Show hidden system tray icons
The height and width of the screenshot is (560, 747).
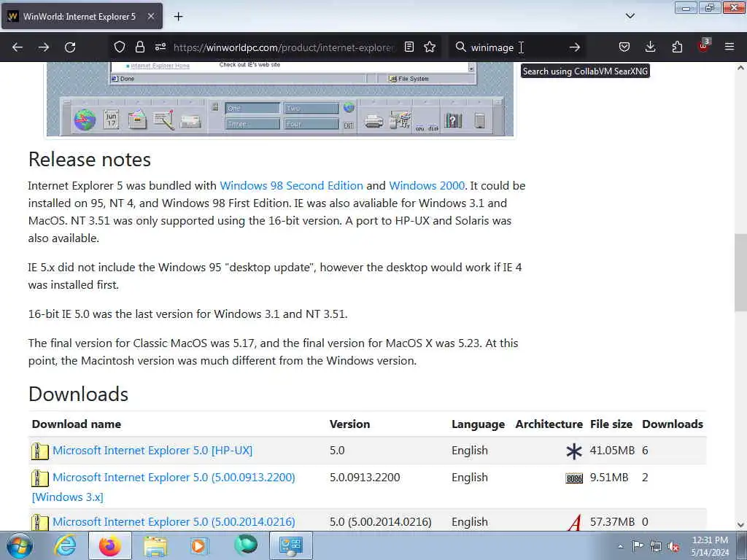620,546
